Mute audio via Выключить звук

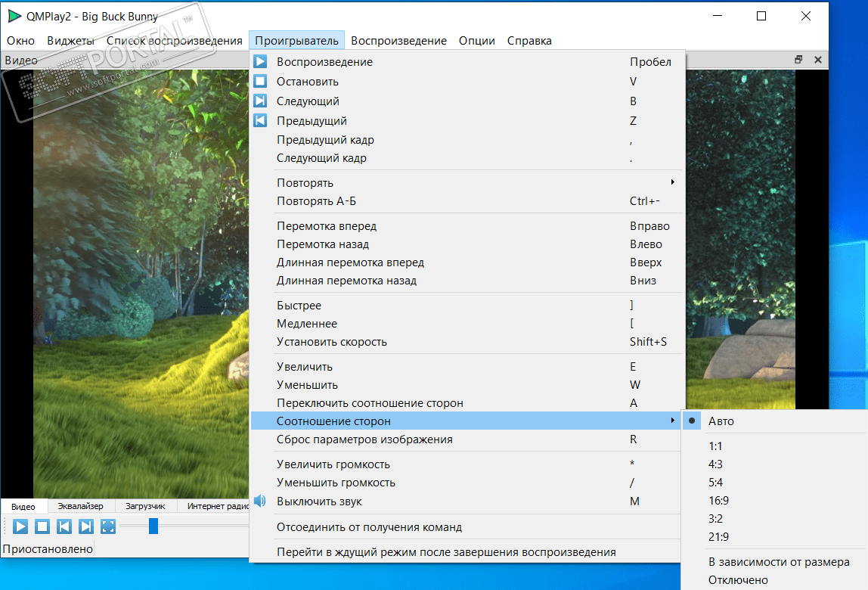pyautogui.click(x=466, y=501)
